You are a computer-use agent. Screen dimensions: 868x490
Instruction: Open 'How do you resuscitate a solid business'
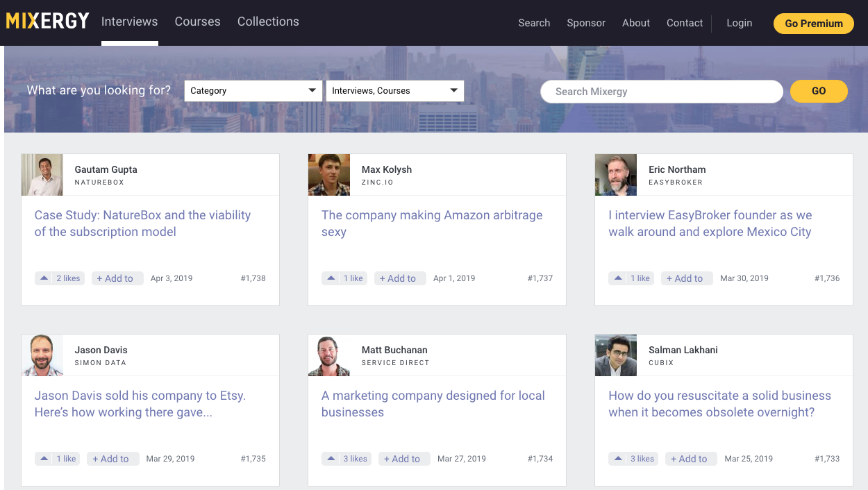point(720,404)
